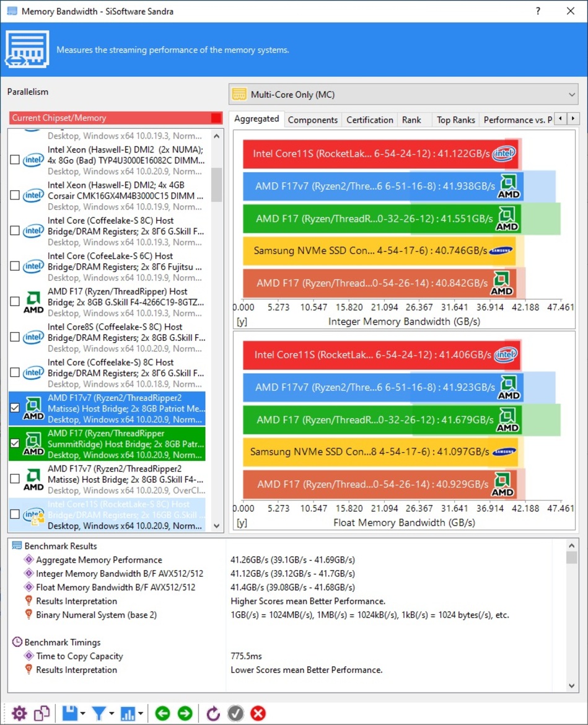
Task: Click diamond icon beside Time to Copy Capacity
Action: [x=29, y=656]
